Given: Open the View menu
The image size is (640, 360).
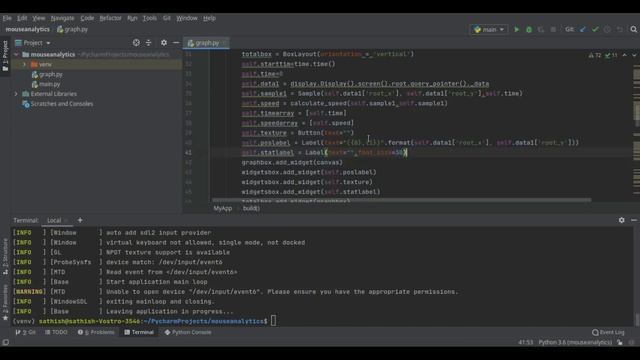Looking at the screenshot, I should [x=39, y=18].
